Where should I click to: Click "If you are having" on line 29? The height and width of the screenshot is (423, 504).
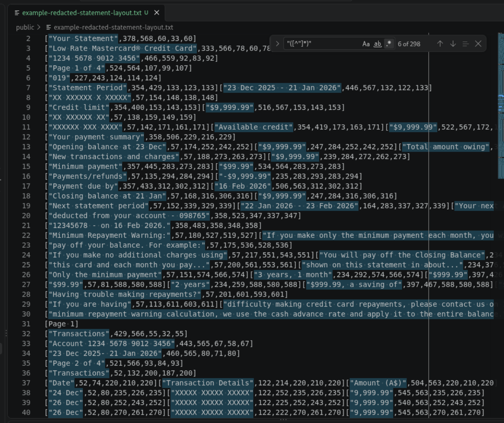90,305
